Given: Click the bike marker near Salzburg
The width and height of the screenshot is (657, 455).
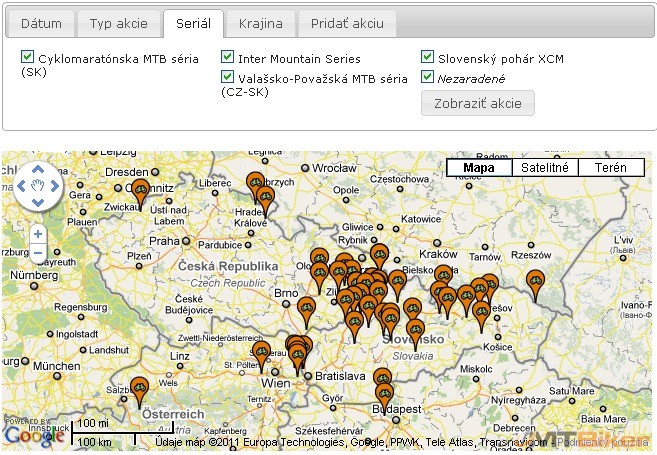Looking at the screenshot, I should point(140,387).
